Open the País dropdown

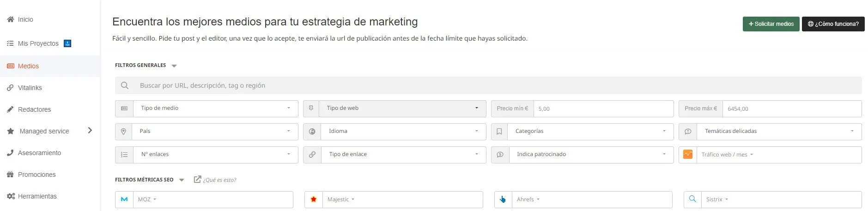[x=215, y=132]
